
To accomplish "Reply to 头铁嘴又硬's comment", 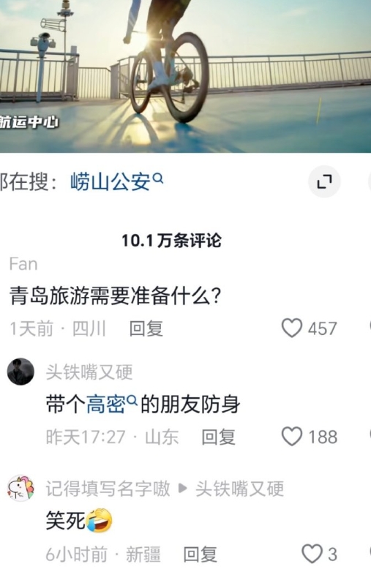I will pos(218,437).
